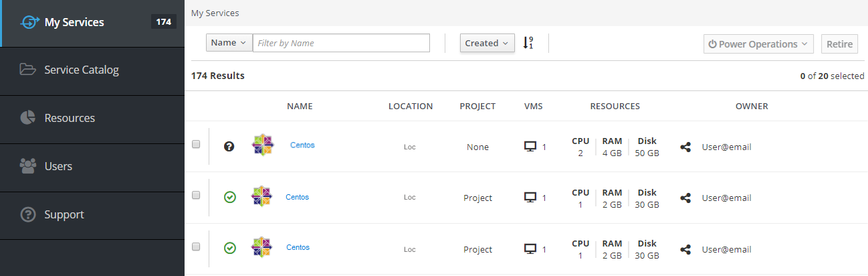The image size is (868, 276).
Task: Click VM monitor icon in second row
Action: (x=530, y=198)
